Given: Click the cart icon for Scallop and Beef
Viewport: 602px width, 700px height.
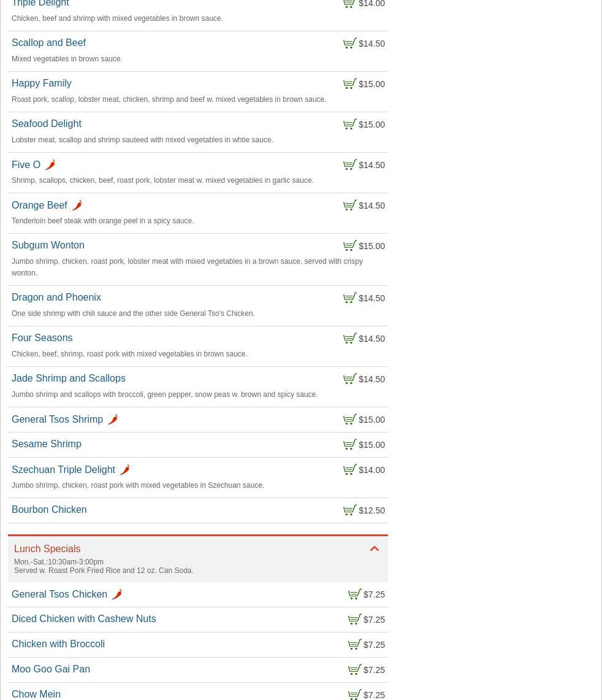Looking at the screenshot, I should tap(349, 44).
